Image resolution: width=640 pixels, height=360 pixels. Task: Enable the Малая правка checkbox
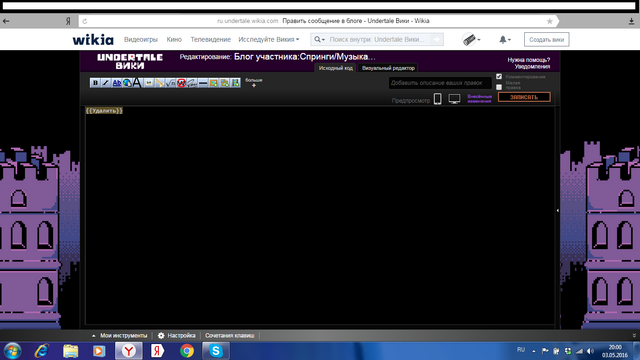pyautogui.click(x=499, y=87)
